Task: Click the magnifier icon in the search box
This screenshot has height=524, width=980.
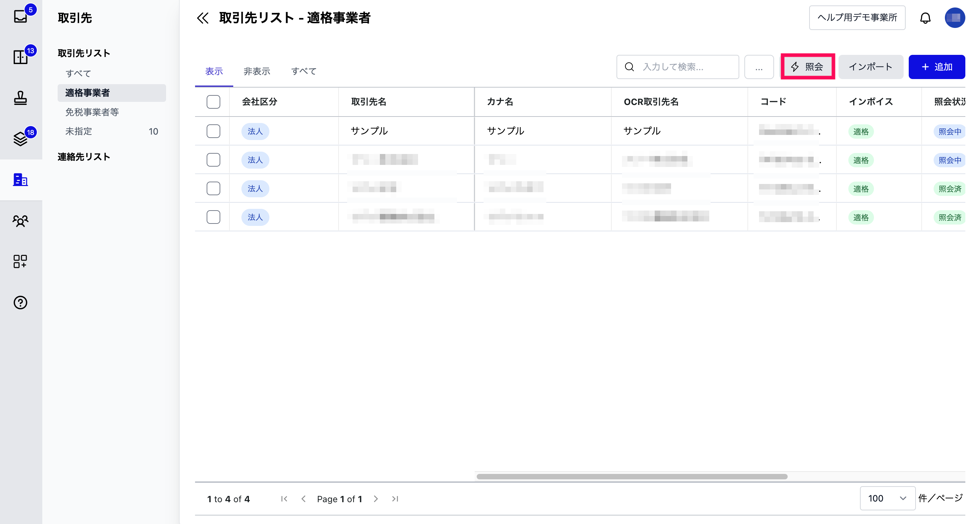Action: (x=629, y=67)
